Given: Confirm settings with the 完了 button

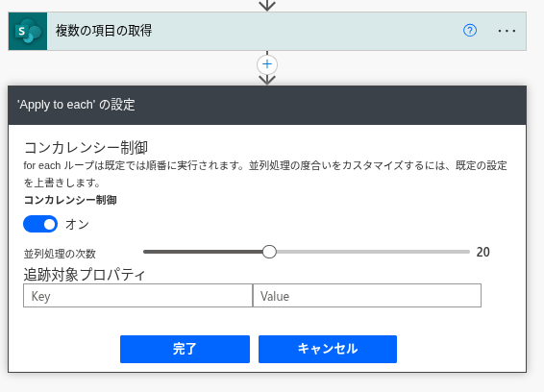Looking at the screenshot, I should click(x=185, y=349).
